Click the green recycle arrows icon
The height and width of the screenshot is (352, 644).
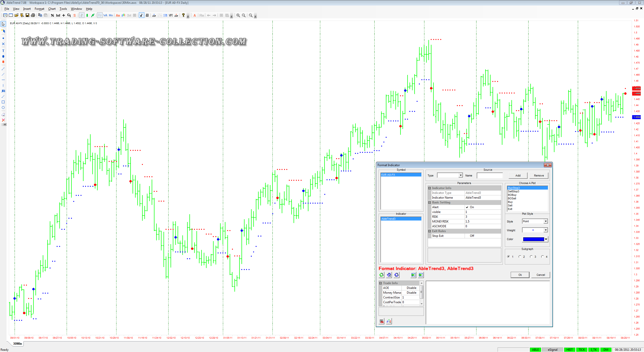tap(382, 275)
